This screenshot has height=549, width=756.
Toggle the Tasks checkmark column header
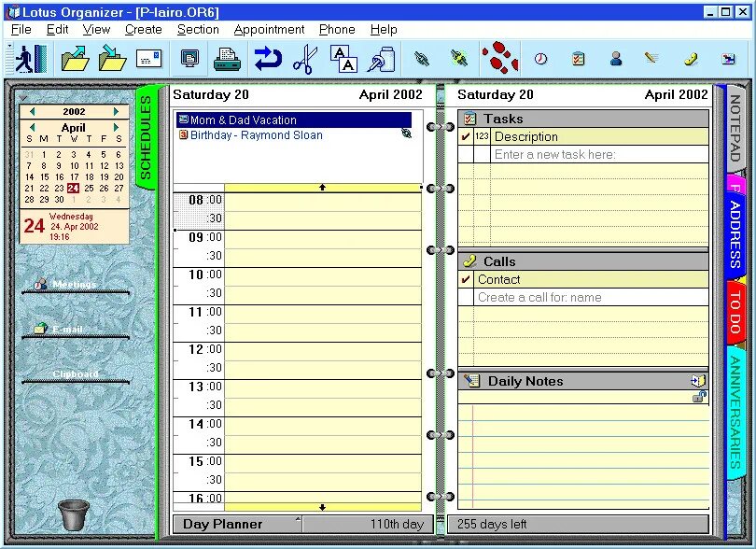[466, 136]
